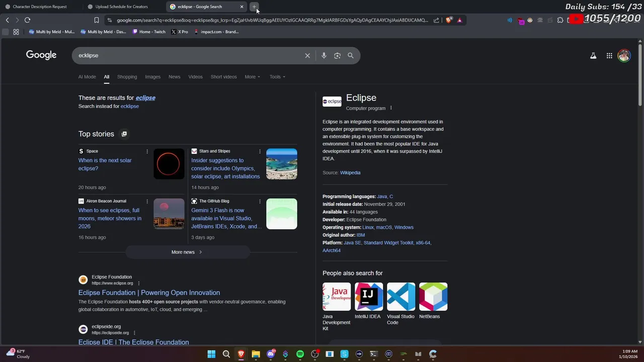Open the IBM original author link

360,235
